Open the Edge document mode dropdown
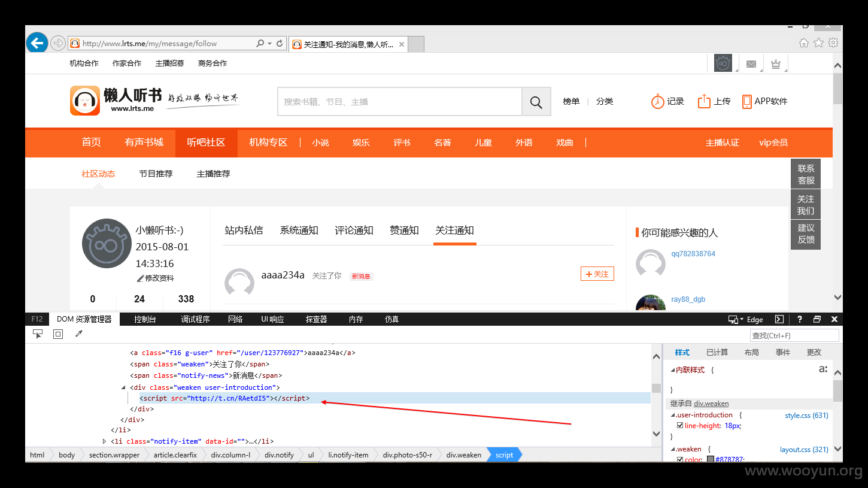 pos(746,319)
